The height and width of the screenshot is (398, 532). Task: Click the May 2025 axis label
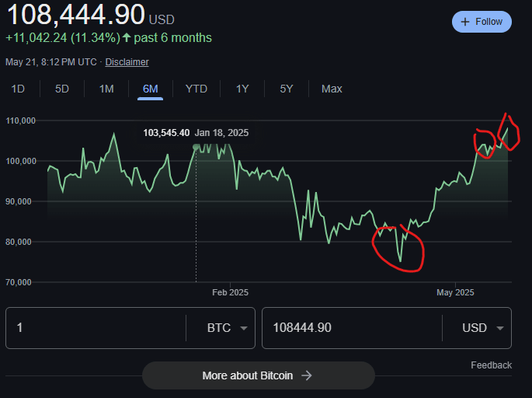(x=455, y=292)
